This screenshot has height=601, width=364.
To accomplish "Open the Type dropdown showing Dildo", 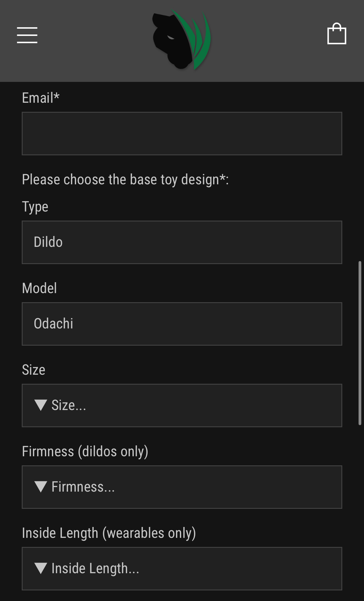I will [x=182, y=242].
